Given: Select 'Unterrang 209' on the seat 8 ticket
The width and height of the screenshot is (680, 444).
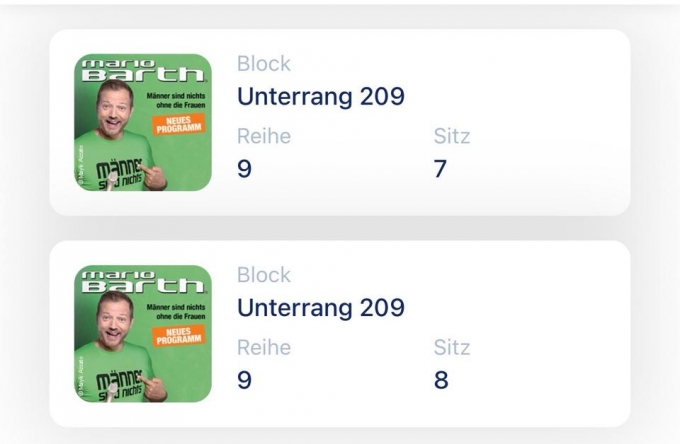Looking at the screenshot, I should pos(320,307).
